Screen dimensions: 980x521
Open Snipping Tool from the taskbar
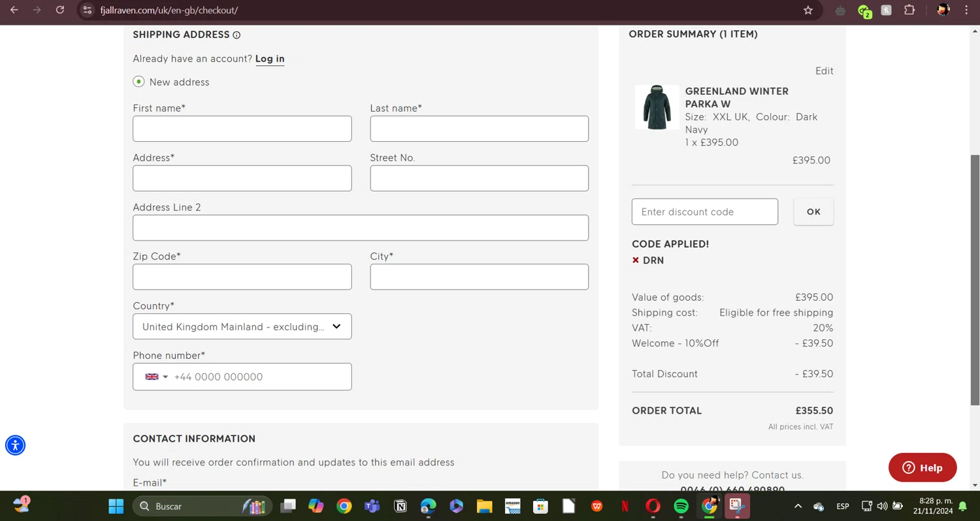(737, 506)
